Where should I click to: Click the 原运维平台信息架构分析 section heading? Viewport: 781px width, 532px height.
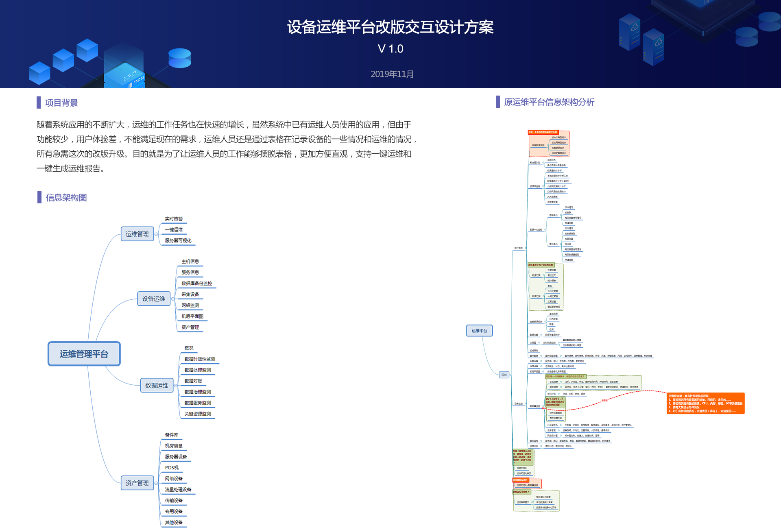(x=549, y=102)
